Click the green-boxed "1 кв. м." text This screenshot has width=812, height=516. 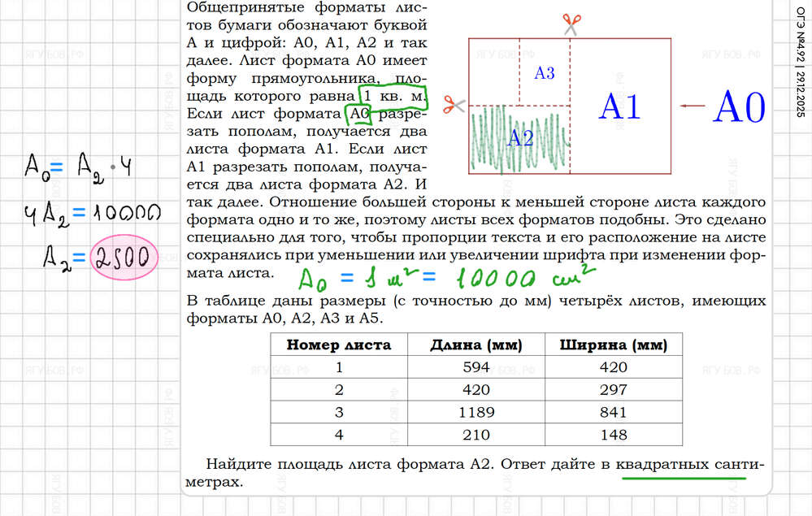click(393, 95)
